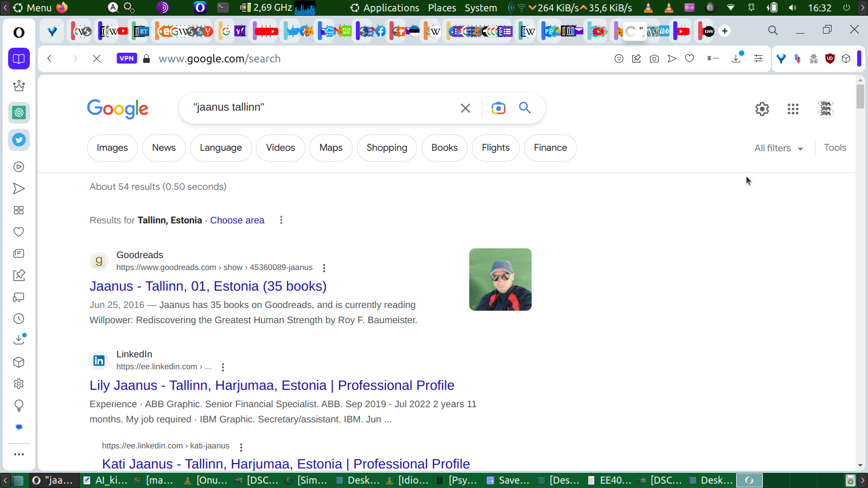Open Lily Jaanus LinkedIn profile result

[x=272, y=386]
